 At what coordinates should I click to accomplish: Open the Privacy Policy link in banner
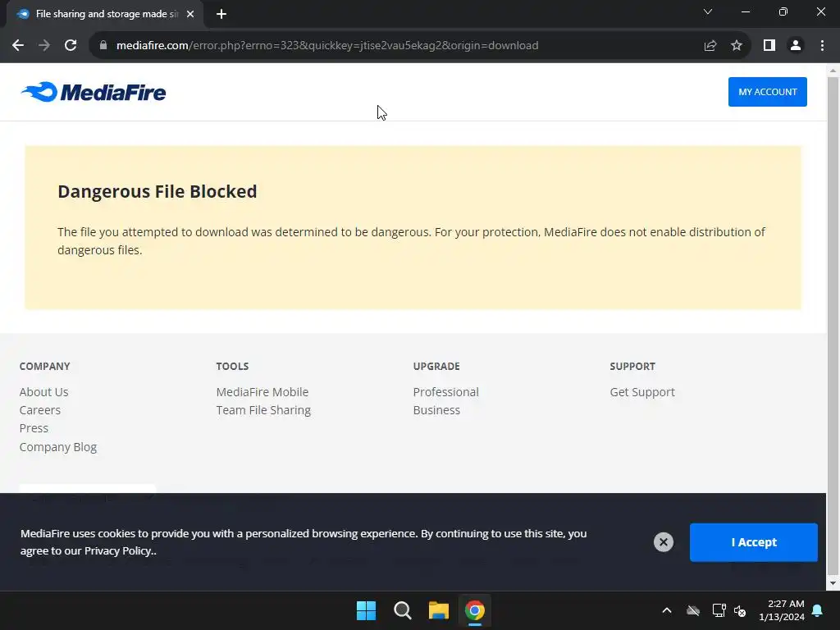pyautogui.click(x=119, y=550)
